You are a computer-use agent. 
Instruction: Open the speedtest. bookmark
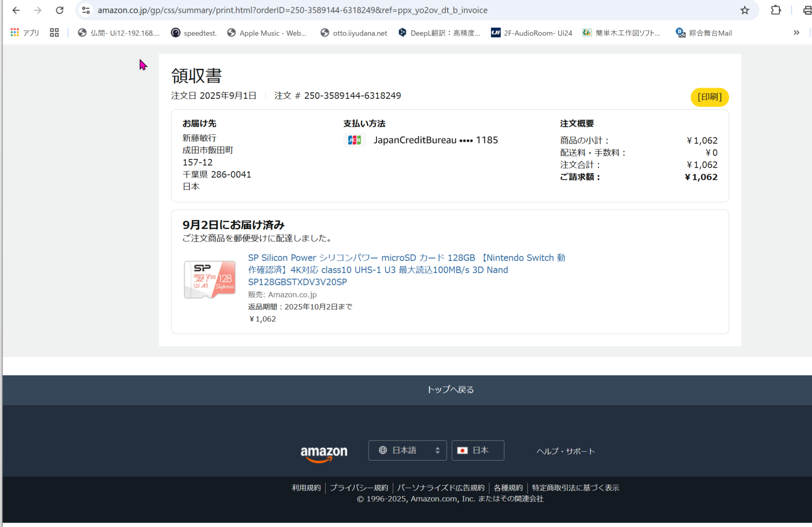pos(194,33)
